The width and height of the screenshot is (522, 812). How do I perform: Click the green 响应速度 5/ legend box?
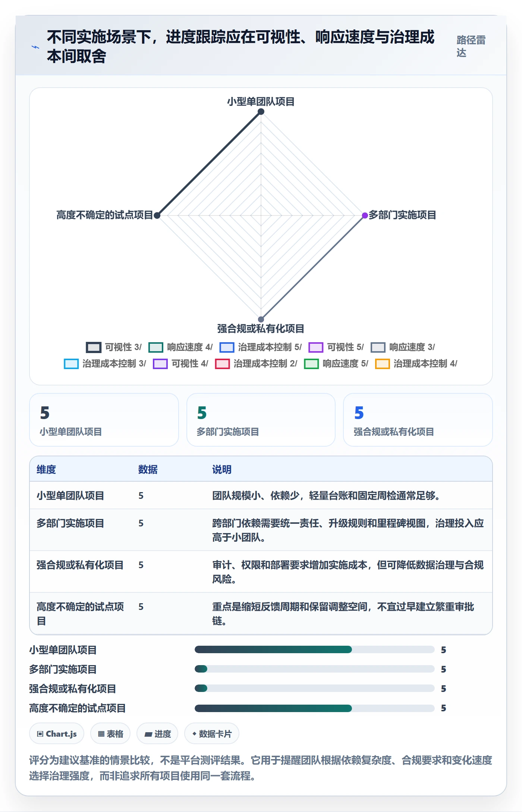pos(311,364)
